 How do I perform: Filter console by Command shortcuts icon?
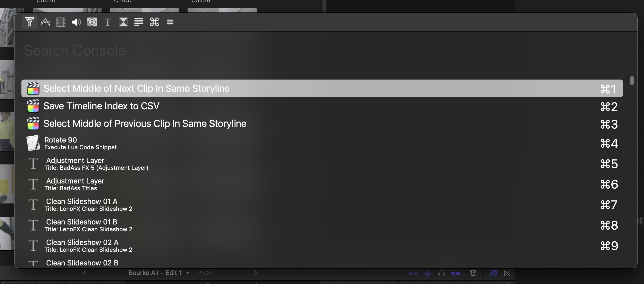click(x=154, y=22)
